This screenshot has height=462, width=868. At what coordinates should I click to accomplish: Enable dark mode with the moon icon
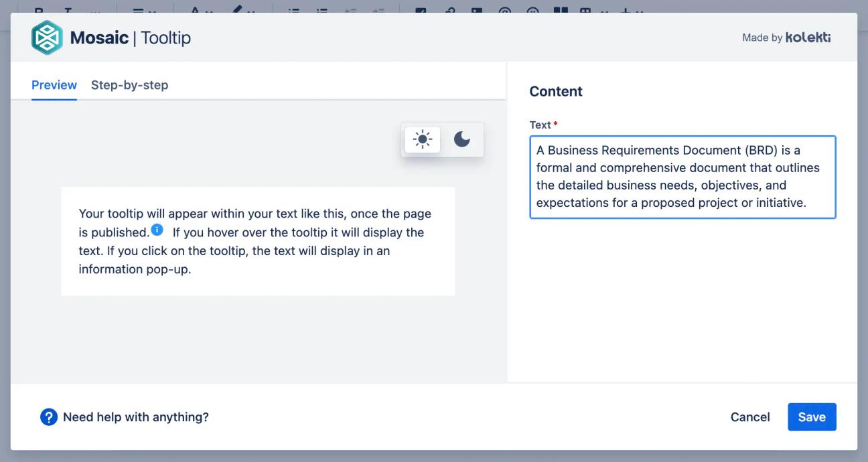(462, 139)
